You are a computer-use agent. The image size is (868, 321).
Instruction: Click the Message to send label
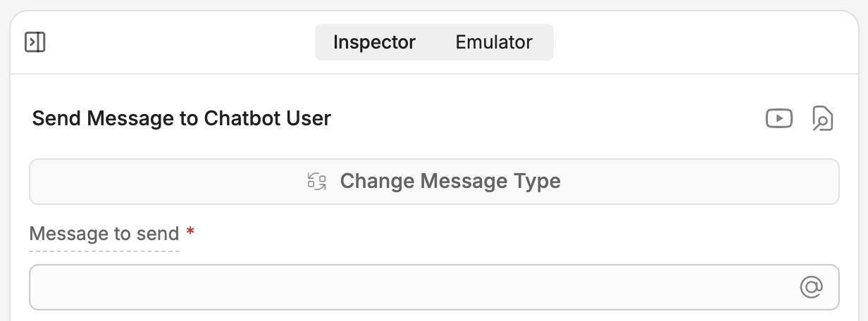point(104,234)
